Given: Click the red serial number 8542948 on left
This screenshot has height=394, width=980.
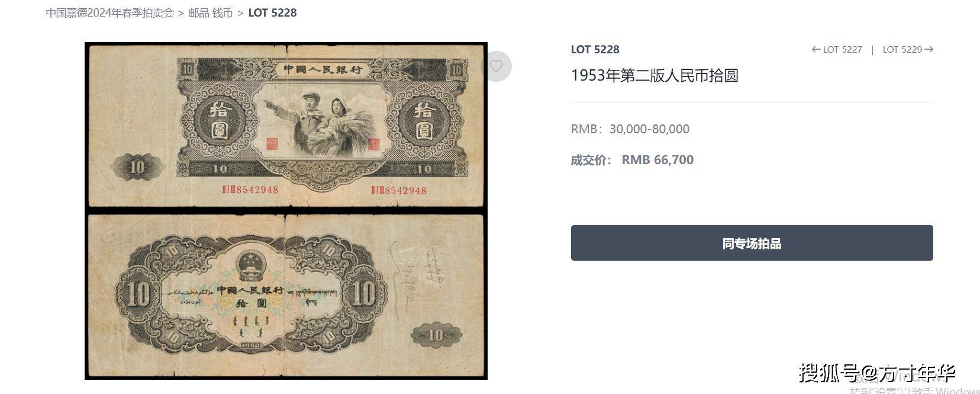Looking at the screenshot, I should [249, 190].
